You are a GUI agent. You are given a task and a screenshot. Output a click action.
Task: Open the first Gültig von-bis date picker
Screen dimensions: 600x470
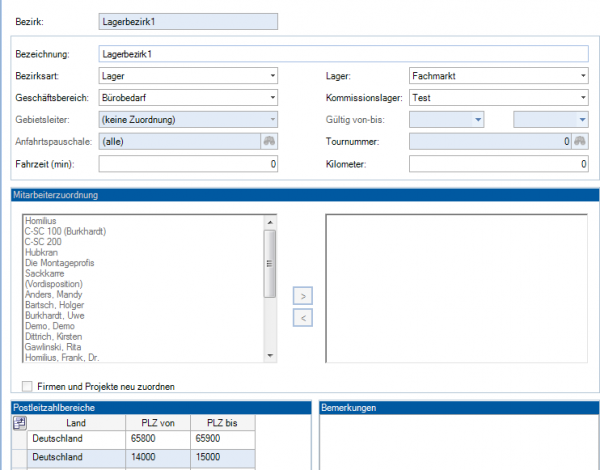[x=478, y=120]
